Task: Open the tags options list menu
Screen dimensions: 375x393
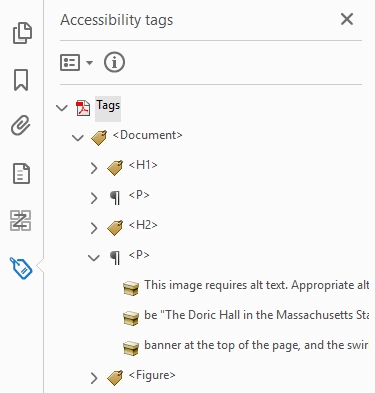Action: click(76, 62)
